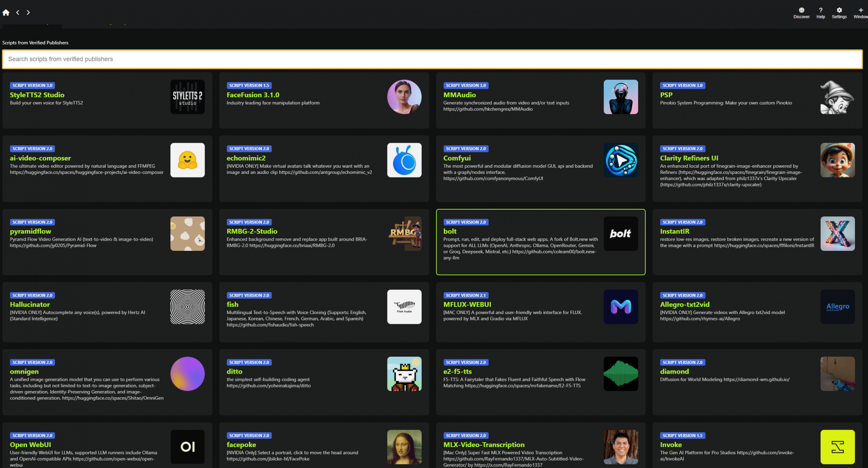Select the pyramidflow title text
The width and height of the screenshot is (868, 468).
[x=30, y=231]
